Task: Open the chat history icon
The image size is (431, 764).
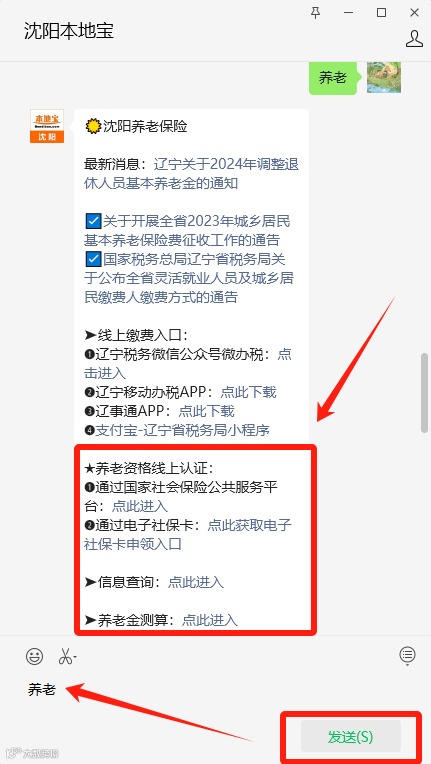Action: point(407,655)
